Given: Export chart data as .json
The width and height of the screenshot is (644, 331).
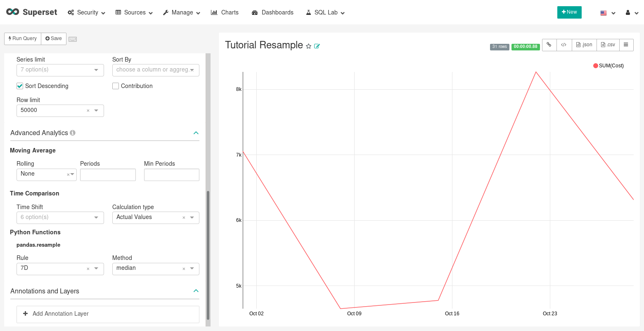Looking at the screenshot, I should click(x=584, y=45).
